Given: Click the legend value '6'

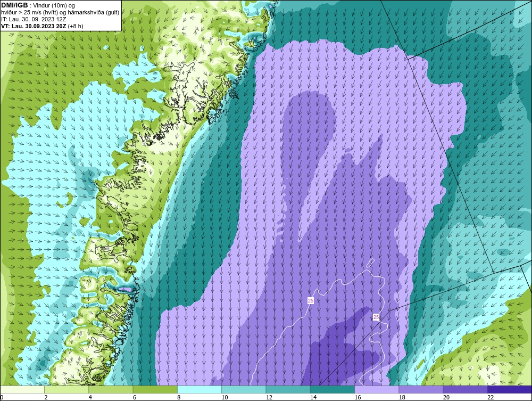Looking at the screenshot, I should click(135, 398).
